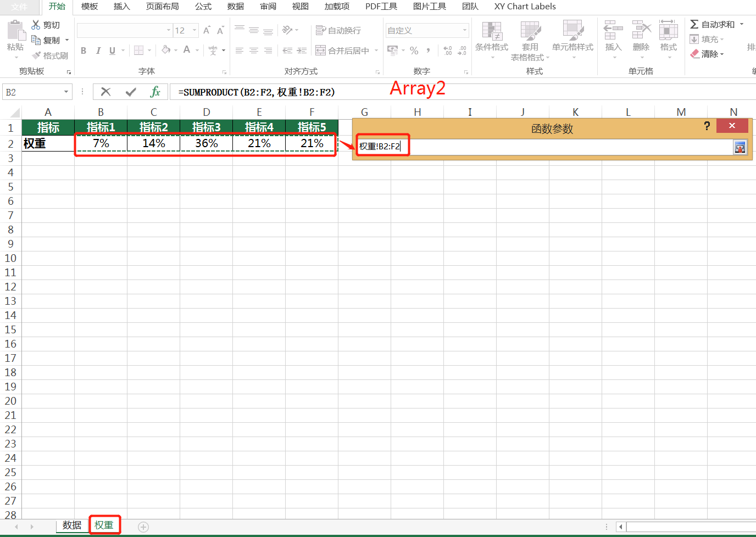Click 合并后居中 merge and center
Viewport: 756px width, 537px height.
[342, 51]
